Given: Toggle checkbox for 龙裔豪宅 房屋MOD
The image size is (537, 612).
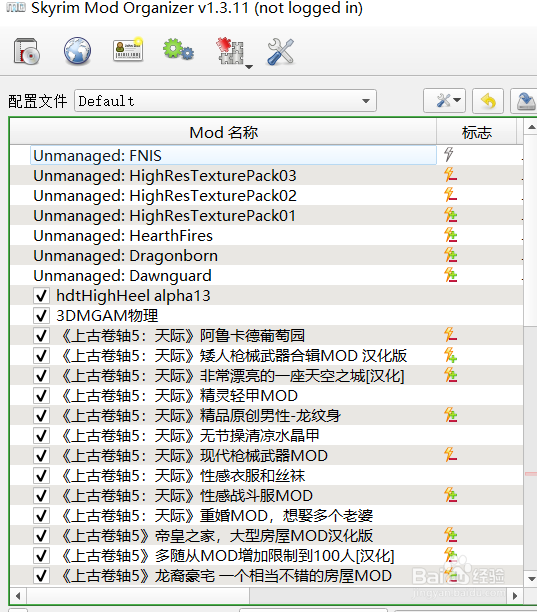Looking at the screenshot, I should (41, 575).
